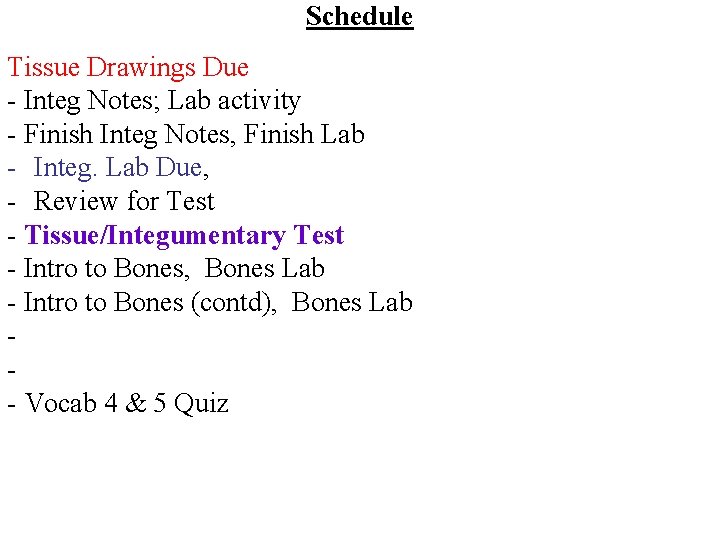Click the first empty dash bullet
Screen dimensions: 720x540
11,338
